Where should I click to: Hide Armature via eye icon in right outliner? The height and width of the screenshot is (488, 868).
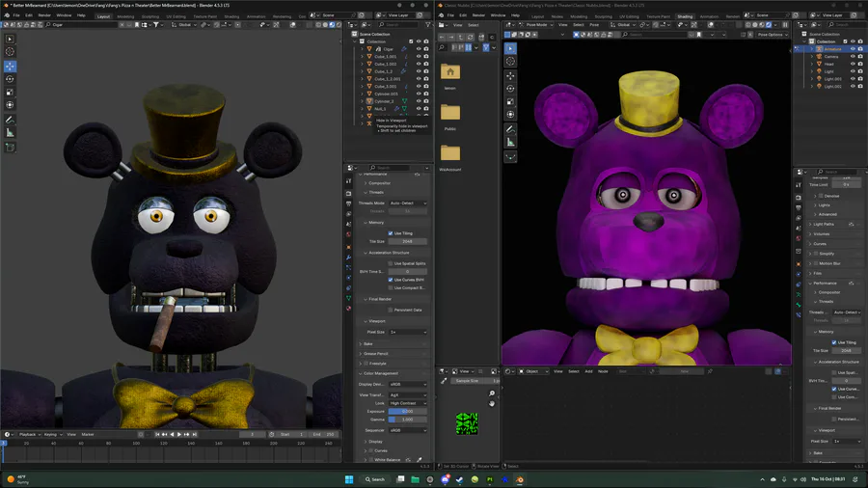(853, 48)
